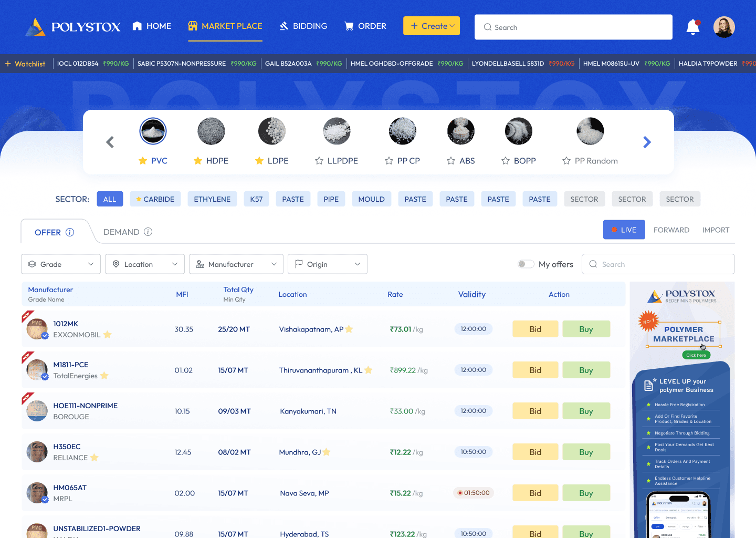Click Bid for M1811-PCE TotalEnergies
The width and height of the screenshot is (756, 538).
(x=535, y=370)
